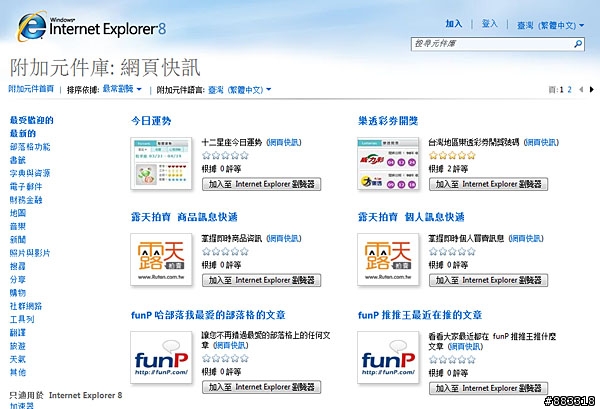Rate 露天拍賣 商品訊息快遞 stars

pyautogui.click(x=225, y=251)
